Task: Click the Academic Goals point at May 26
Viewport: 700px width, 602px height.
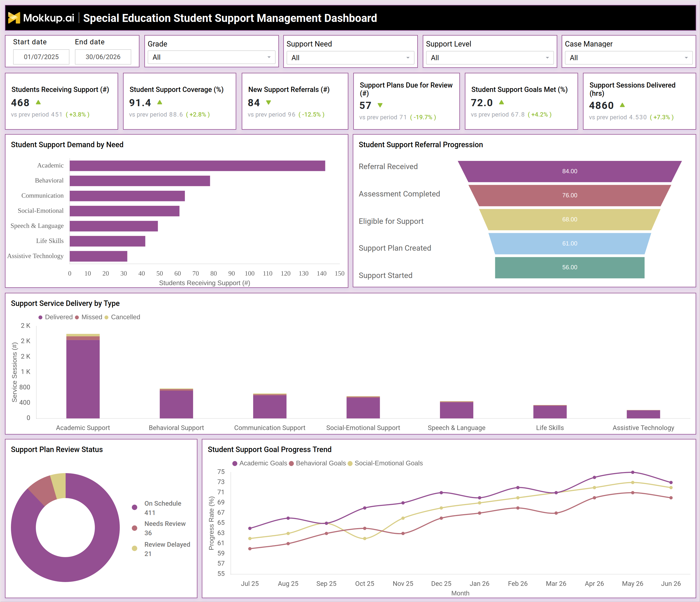Action: [632, 472]
